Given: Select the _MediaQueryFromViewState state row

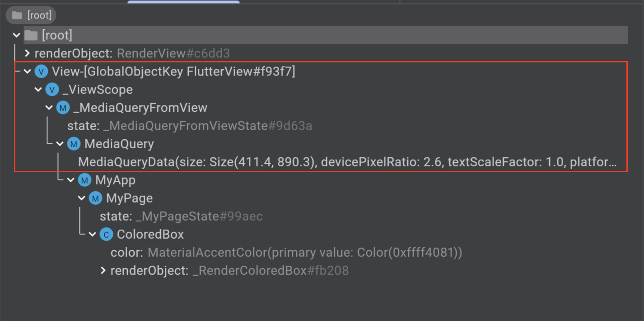Looking at the screenshot, I should (x=190, y=126).
